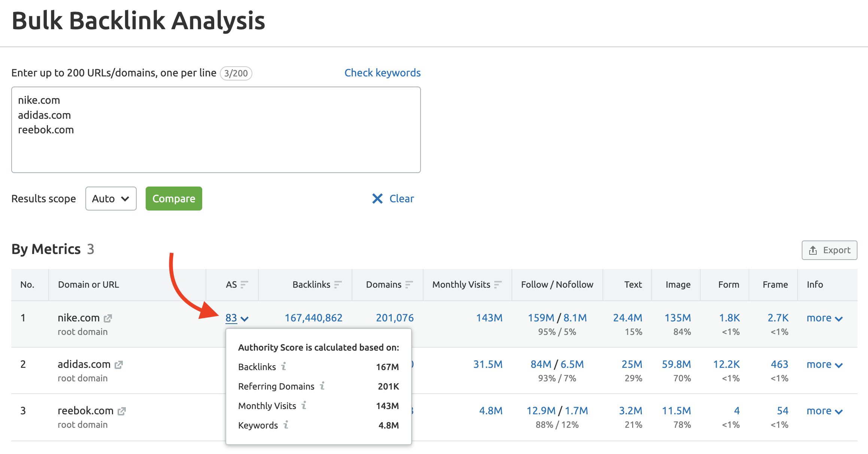The image size is (868, 454).
Task: Click the 3/200 URL counter badge
Action: pyautogui.click(x=236, y=73)
